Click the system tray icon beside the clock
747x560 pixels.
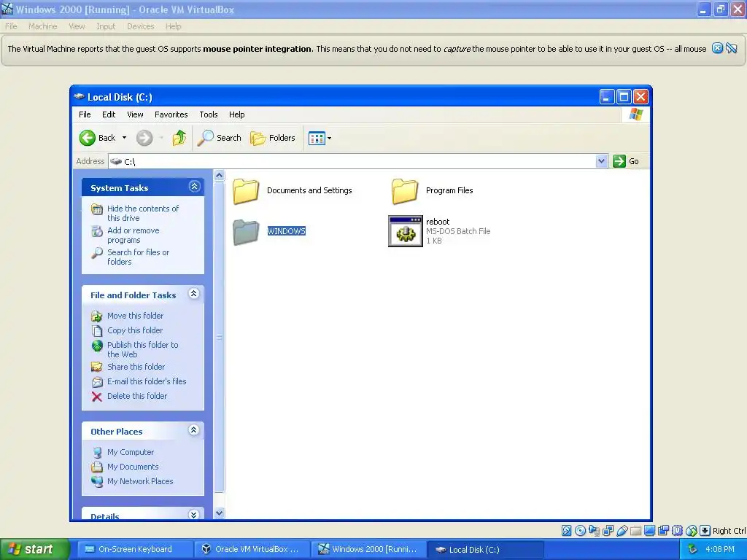click(x=692, y=550)
